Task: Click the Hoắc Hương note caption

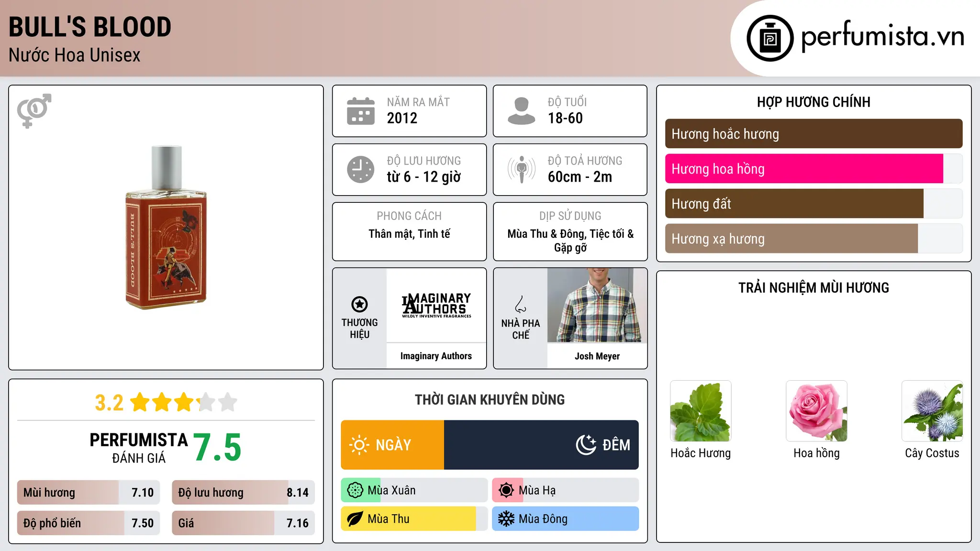Action: click(701, 453)
